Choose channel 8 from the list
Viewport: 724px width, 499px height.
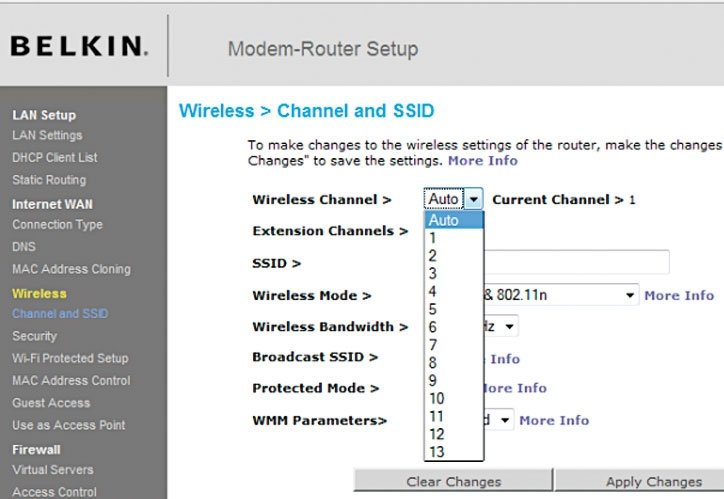pyautogui.click(x=454, y=363)
